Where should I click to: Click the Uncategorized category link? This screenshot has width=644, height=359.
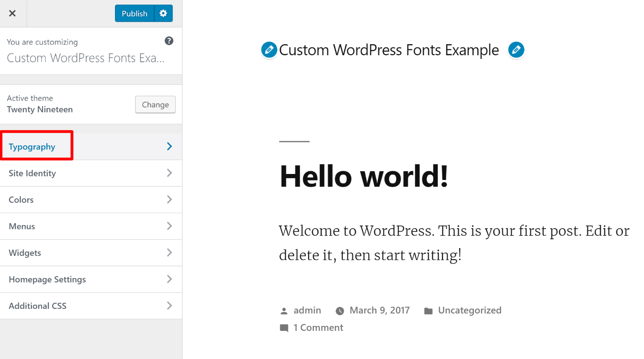[x=470, y=310]
